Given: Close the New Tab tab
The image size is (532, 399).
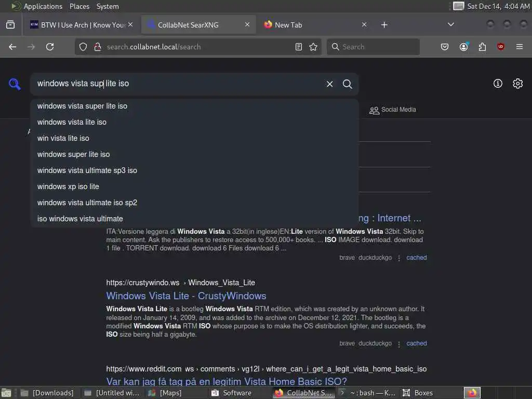Looking at the screenshot, I should click(x=364, y=25).
